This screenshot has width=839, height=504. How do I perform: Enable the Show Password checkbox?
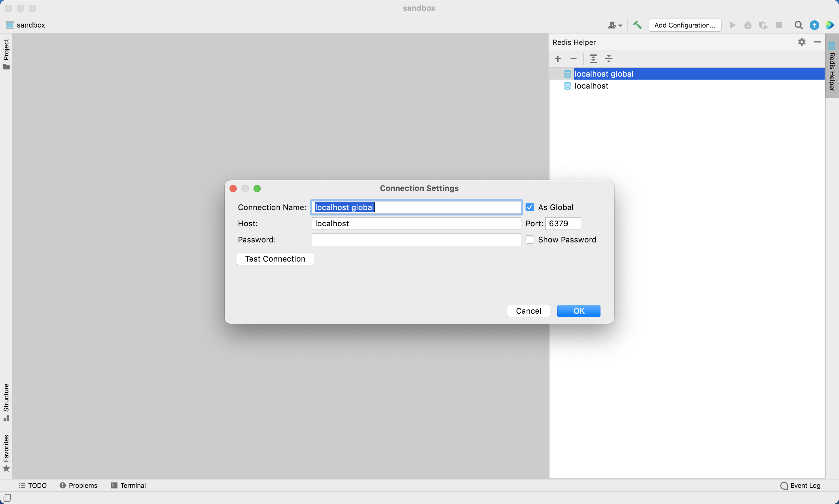[x=530, y=240]
